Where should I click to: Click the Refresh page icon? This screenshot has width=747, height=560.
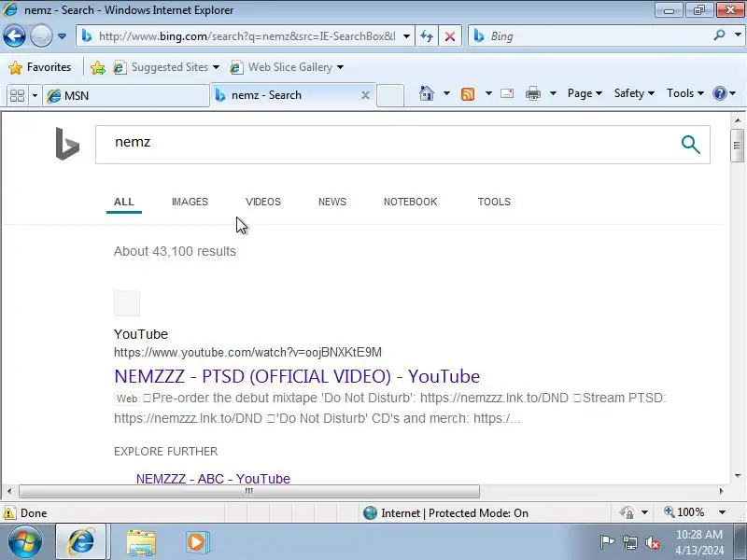click(x=427, y=36)
